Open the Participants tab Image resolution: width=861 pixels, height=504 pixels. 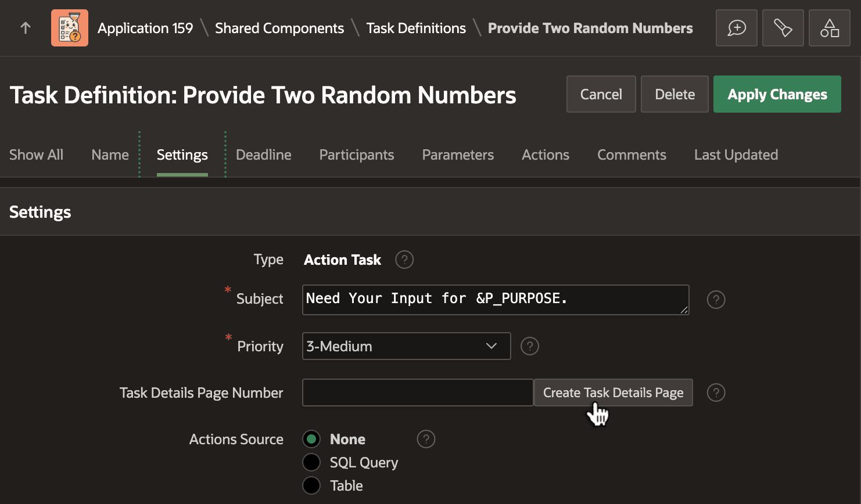(357, 154)
